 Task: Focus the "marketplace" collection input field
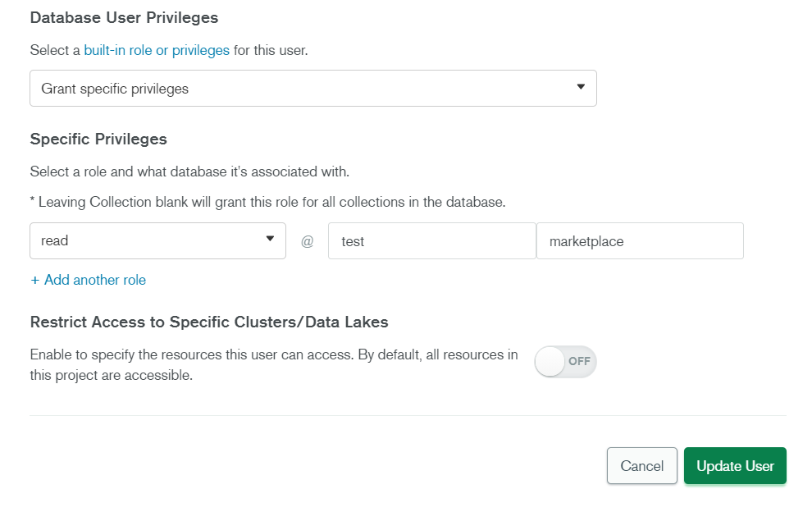(x=640, y=241)
